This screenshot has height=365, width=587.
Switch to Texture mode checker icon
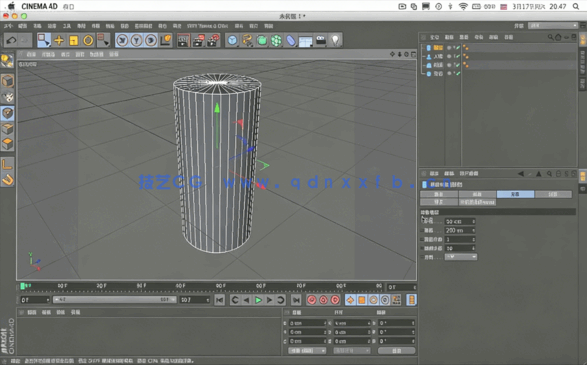click(x=7, y=97)
